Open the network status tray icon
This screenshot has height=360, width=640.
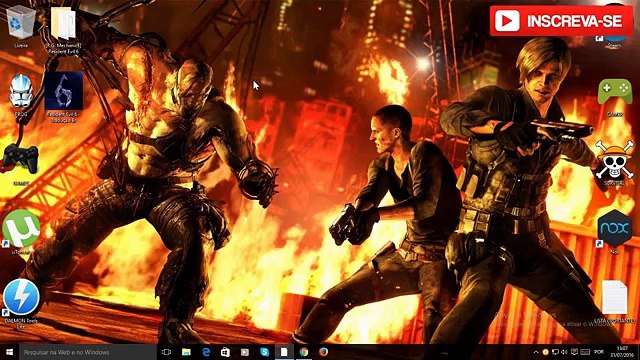pyautogui.click(x=556, y=352)
